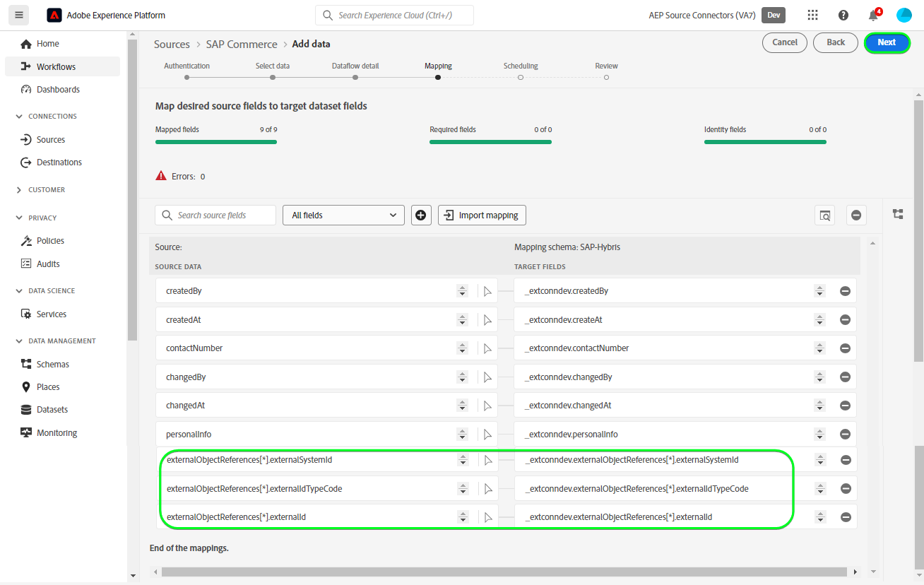The width and height of the screenshot is (924, 585).
Task: Click the remove all mappings icon
Action: (x=856, y=215)
